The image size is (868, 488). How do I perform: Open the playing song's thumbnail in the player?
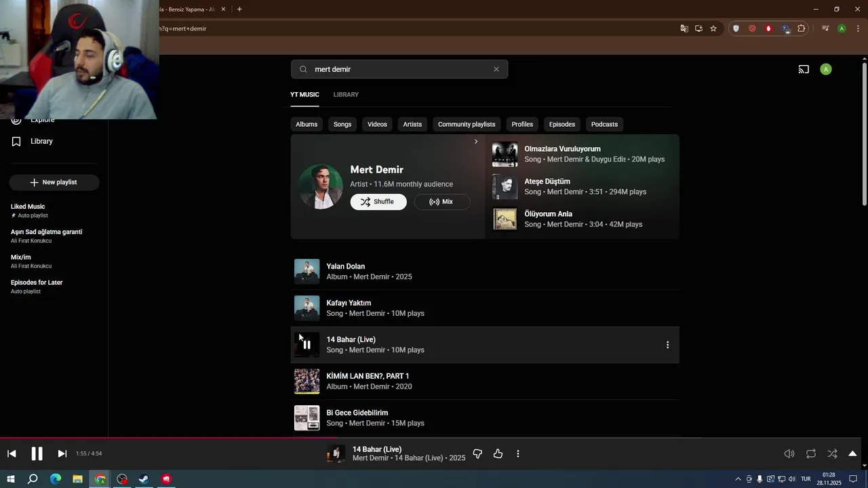336,453
